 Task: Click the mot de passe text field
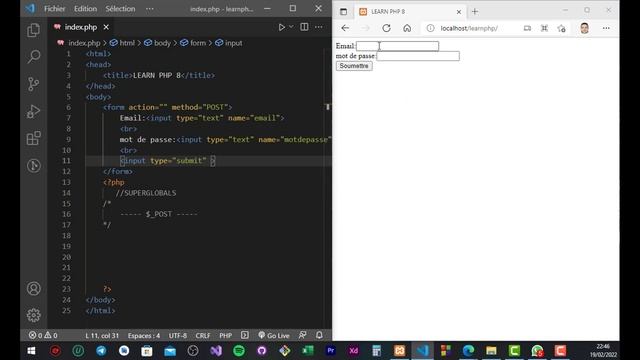(x=418, y=56)
